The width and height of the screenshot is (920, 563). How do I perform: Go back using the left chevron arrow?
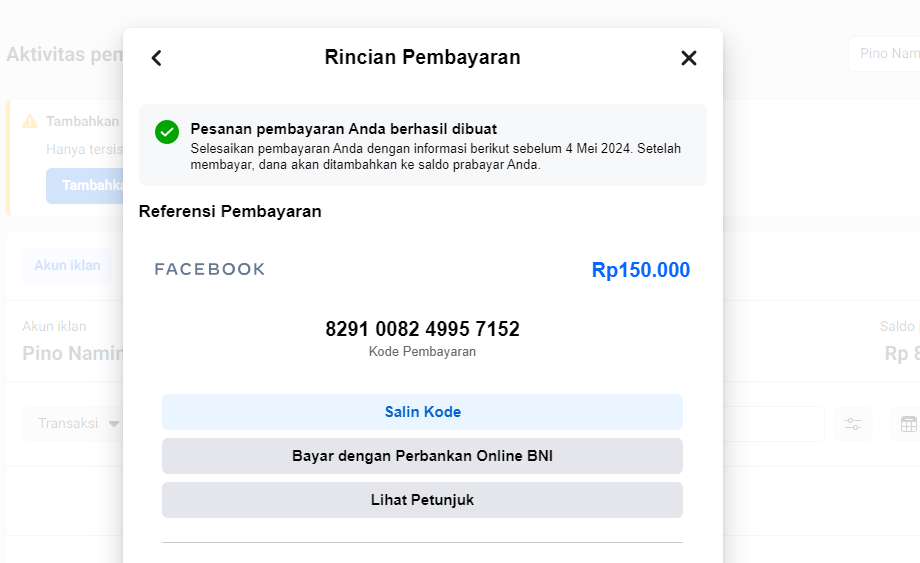(x=156, y=58)
